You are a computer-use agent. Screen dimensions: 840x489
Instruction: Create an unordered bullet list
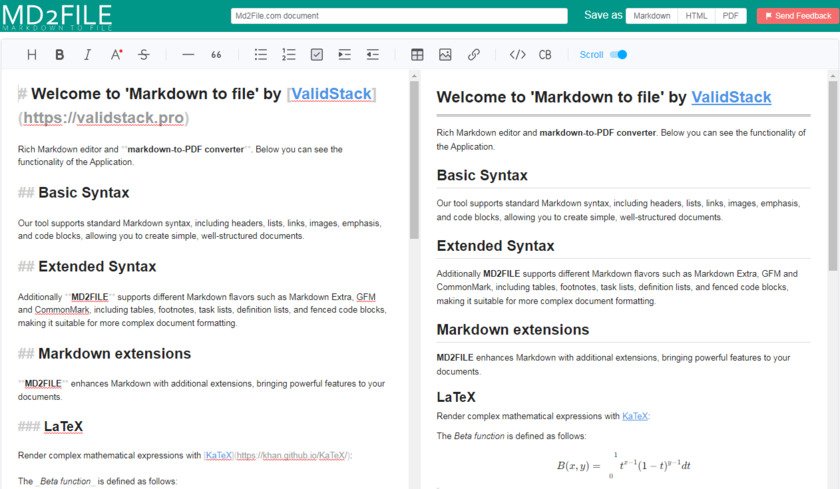(261, 55)
